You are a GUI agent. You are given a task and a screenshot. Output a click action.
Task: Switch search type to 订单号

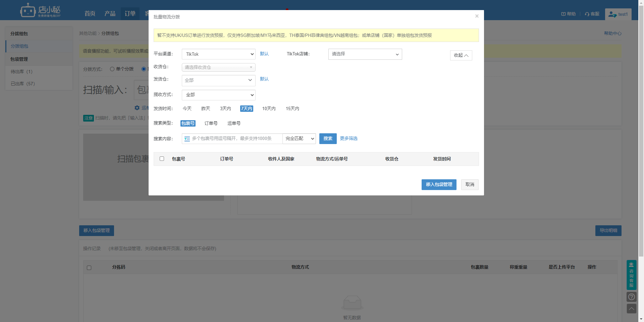[211, 124]
